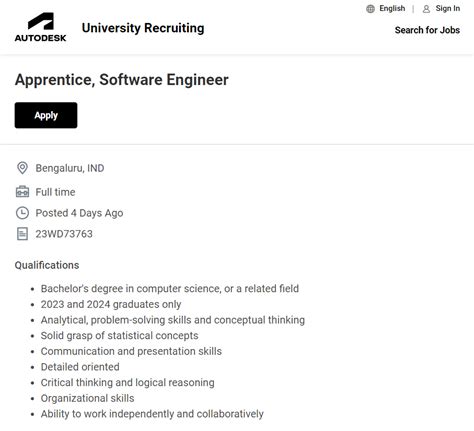474x431 pixels.
Task: Click the Full time label
Action: (55, 192)
